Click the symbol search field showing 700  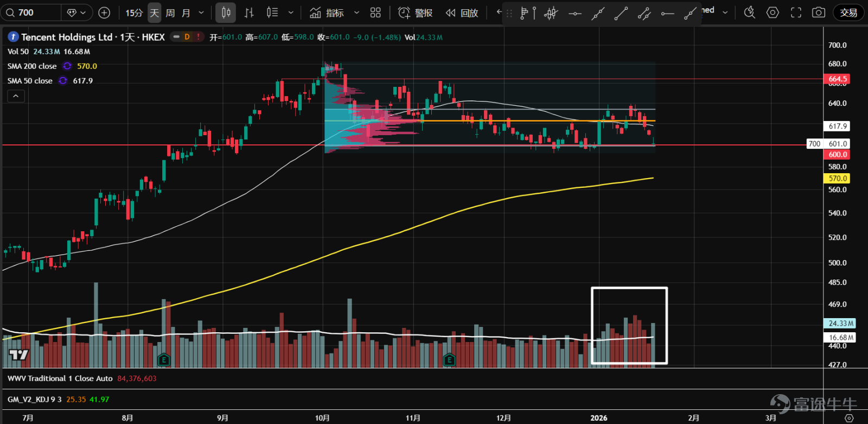pyautogui.click(x=31, y=12)
